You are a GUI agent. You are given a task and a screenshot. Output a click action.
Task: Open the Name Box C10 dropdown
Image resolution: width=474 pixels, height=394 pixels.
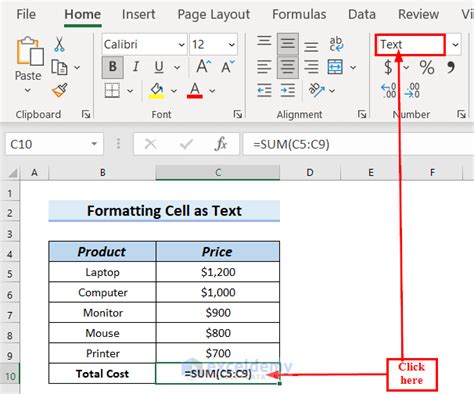coord(94,144)
